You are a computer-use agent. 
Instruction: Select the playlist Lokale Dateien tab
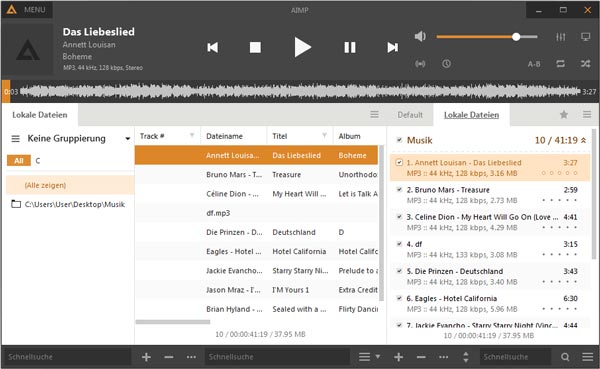(471, 115)
